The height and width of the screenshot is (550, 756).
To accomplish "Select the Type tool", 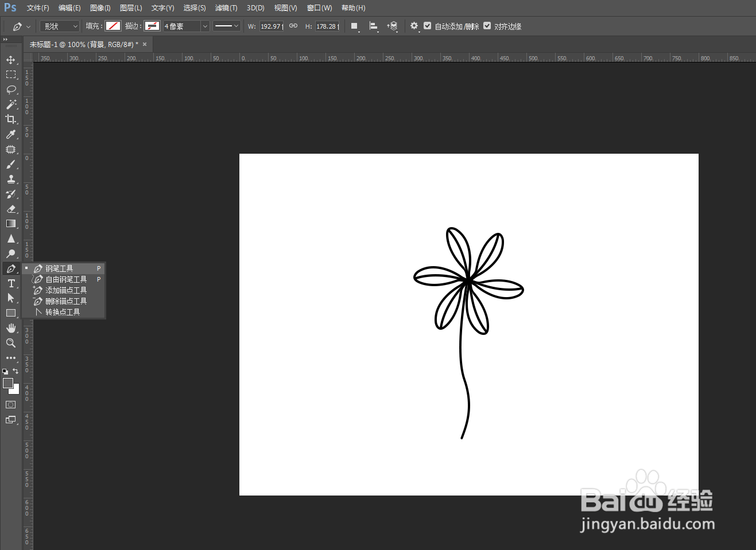I will 11,283.
